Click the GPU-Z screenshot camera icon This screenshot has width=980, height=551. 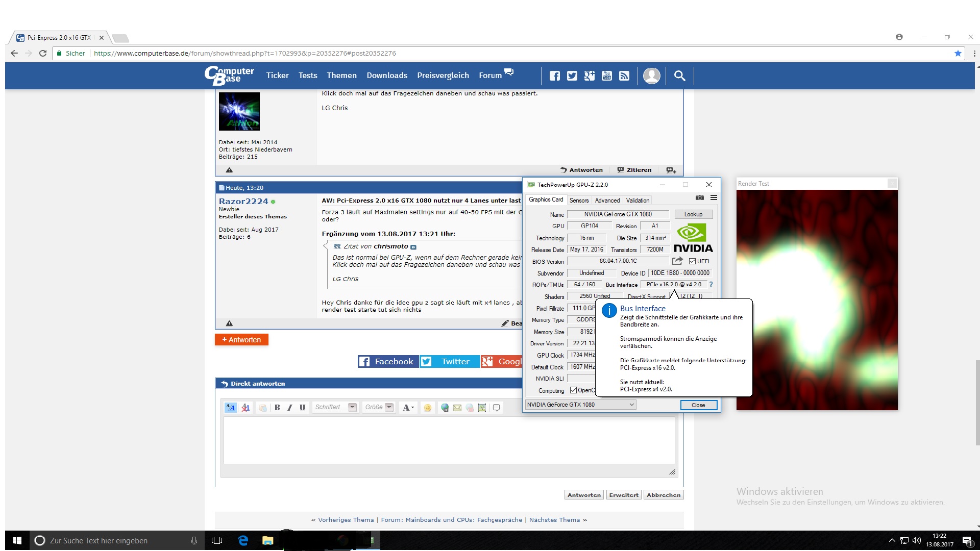[x=699, y=198]
